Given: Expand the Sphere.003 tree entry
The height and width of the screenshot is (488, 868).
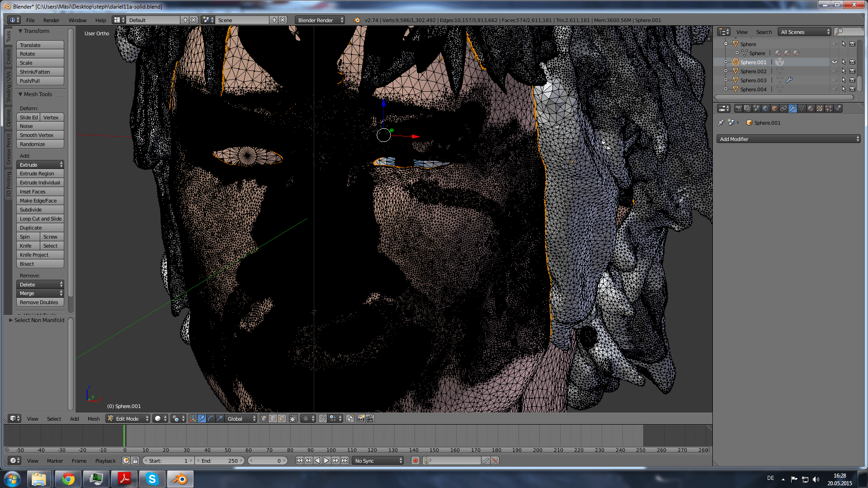Looking at the screenshot, I should (x=726, y=80).
